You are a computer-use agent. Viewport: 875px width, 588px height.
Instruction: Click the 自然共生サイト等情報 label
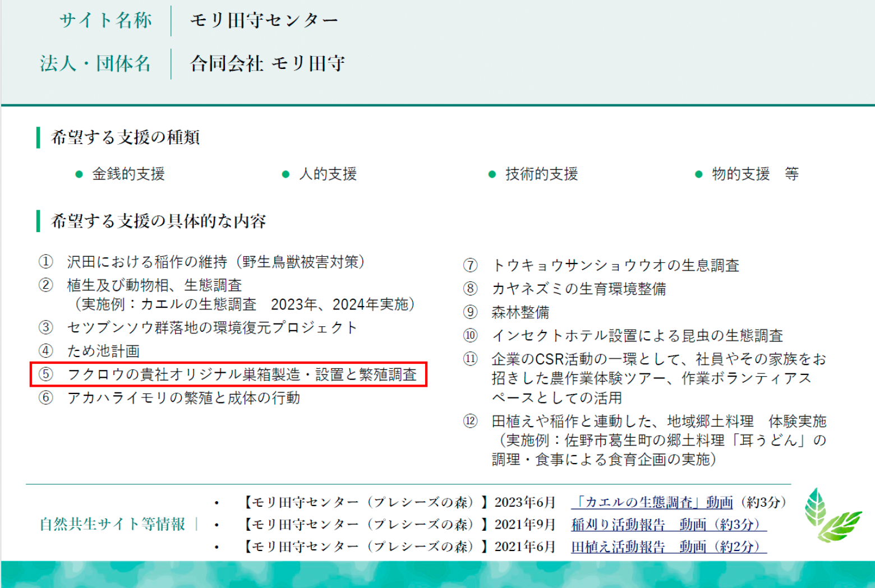112,525
